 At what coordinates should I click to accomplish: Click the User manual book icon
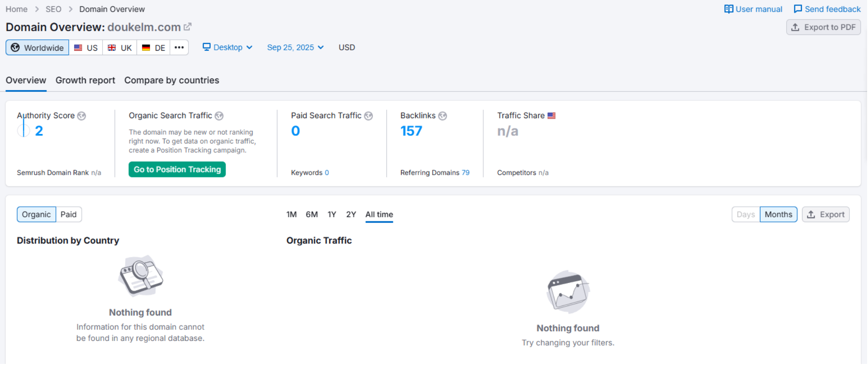pos(728,9)
